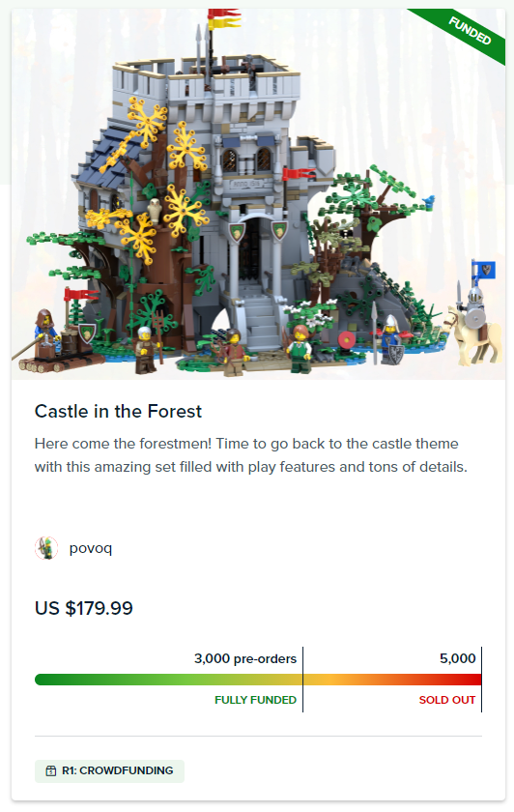Click the US $179.99 price
This screenshot has height=812, width=514.
point(84,608)
